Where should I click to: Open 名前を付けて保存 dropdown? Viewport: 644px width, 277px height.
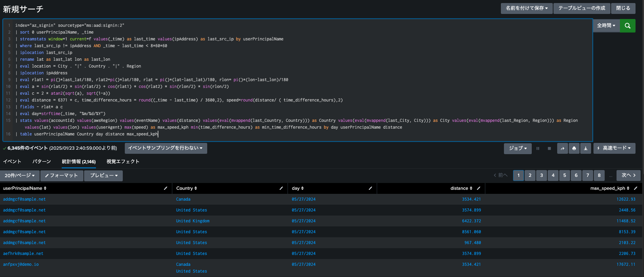(527, 8)
